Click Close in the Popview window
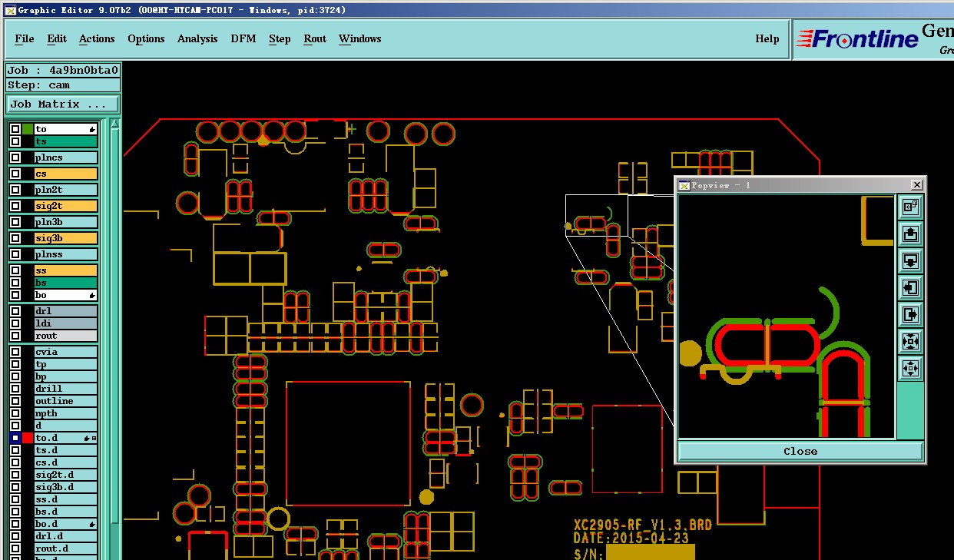This screenshot has height=560, width=954. click(x=800, y=451)
